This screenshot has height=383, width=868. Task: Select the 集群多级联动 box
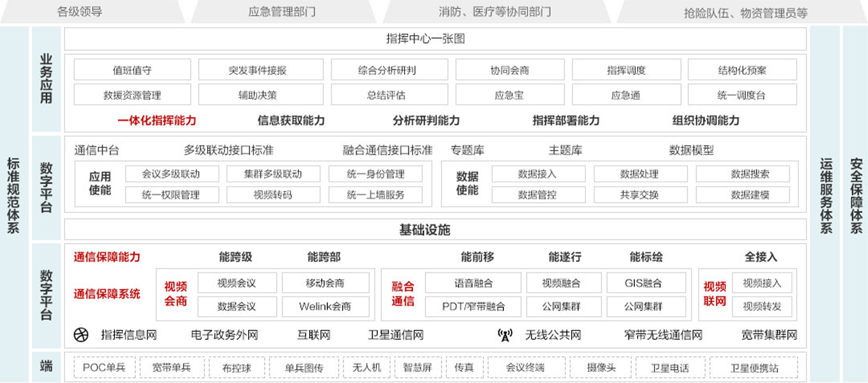[274, 174]
